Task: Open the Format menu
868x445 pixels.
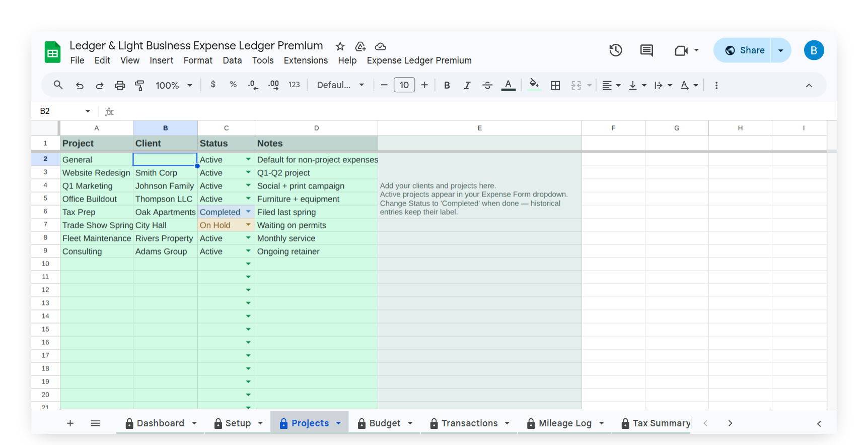Action: coord(198,60)
